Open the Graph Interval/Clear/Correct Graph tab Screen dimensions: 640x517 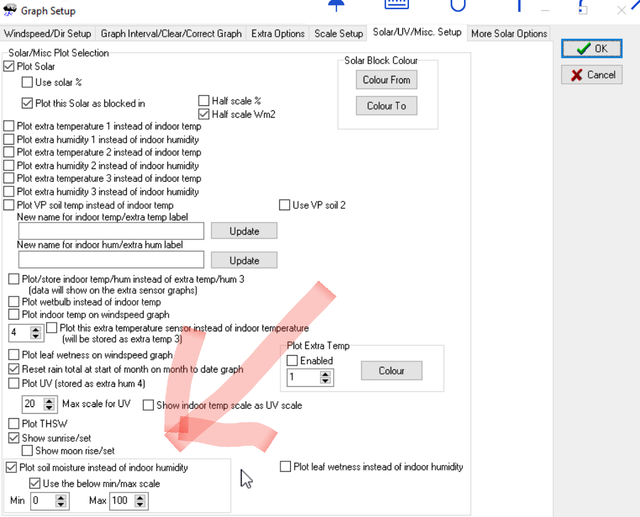pyautogui.click(x=171, y=33)
